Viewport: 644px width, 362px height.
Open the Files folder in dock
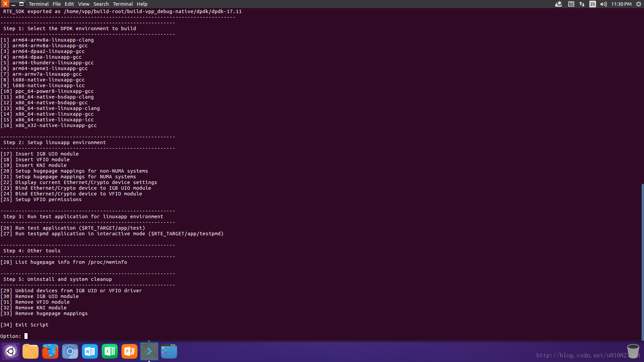(x=31, y=351)
